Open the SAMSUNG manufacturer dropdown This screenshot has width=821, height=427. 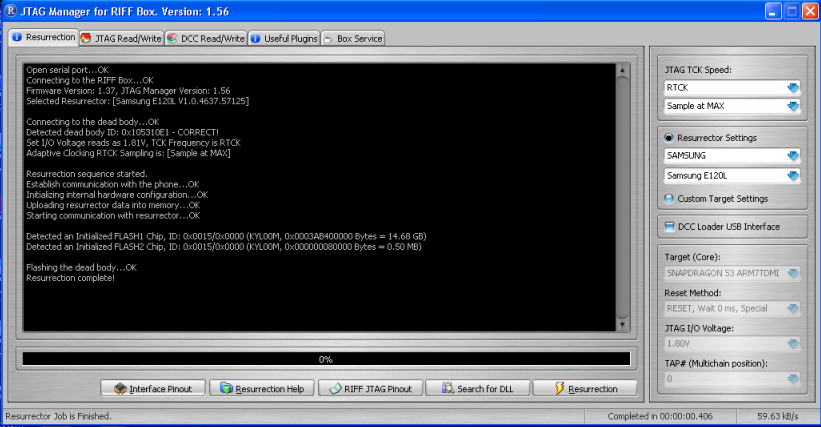click(x=793, y=156)
